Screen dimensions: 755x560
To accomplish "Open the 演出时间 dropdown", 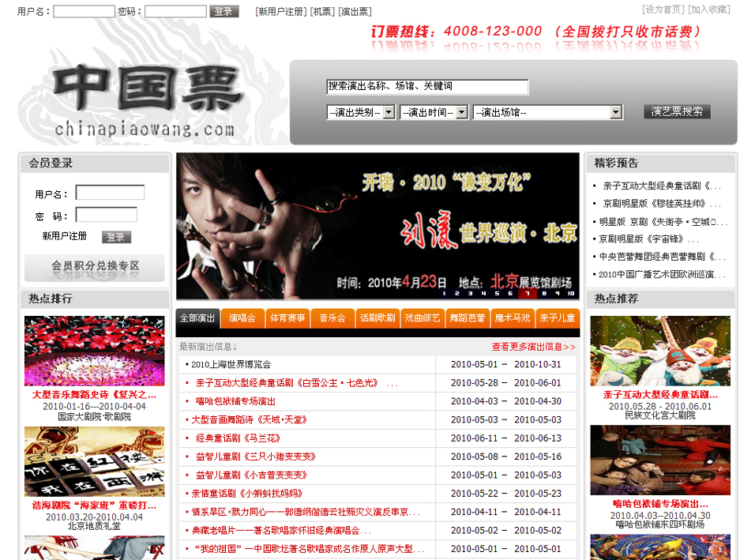I will (434, 112).
